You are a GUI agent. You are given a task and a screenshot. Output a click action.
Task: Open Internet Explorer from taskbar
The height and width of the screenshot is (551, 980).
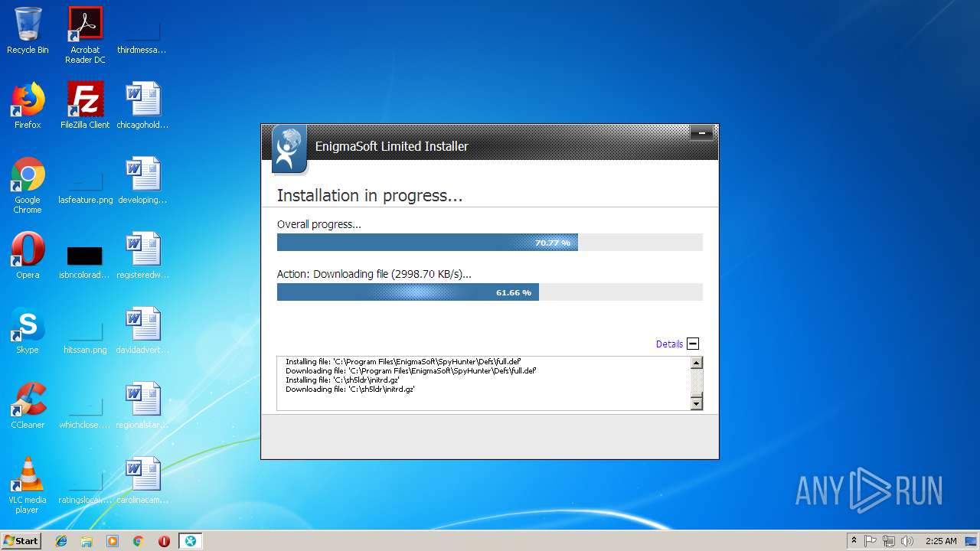[x=61, y=541]
